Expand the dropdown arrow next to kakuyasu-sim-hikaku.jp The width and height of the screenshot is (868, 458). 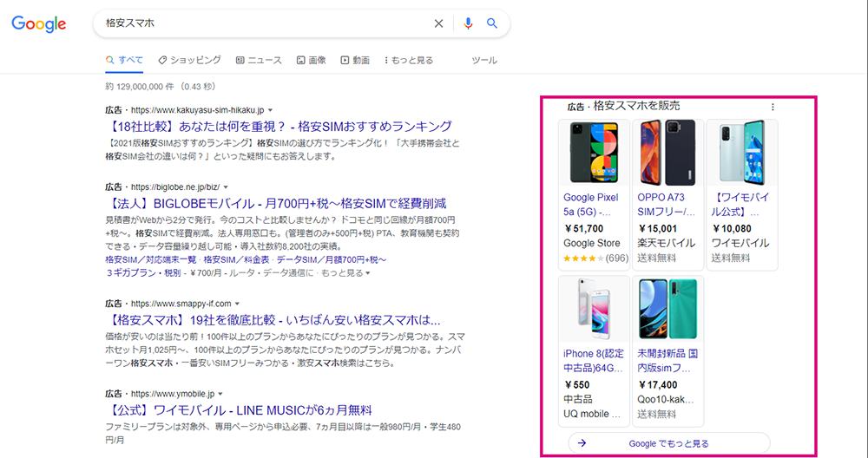tap(270, 110)
